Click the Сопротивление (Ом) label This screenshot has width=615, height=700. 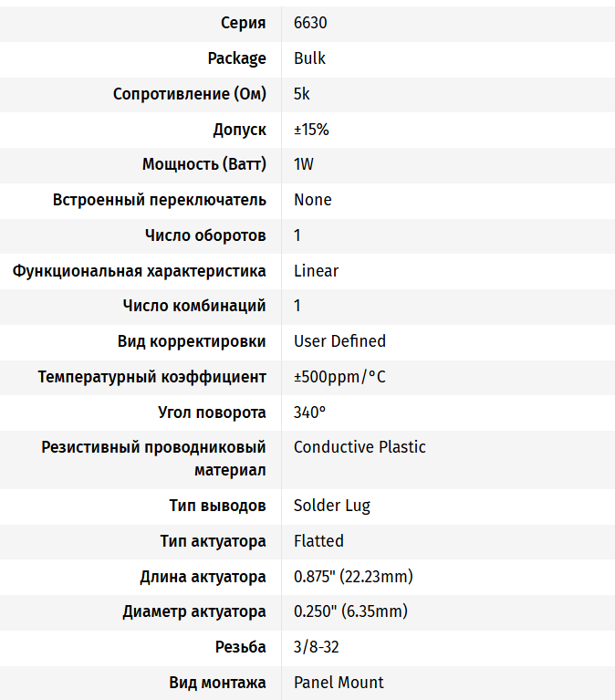[x=190, y=94]
